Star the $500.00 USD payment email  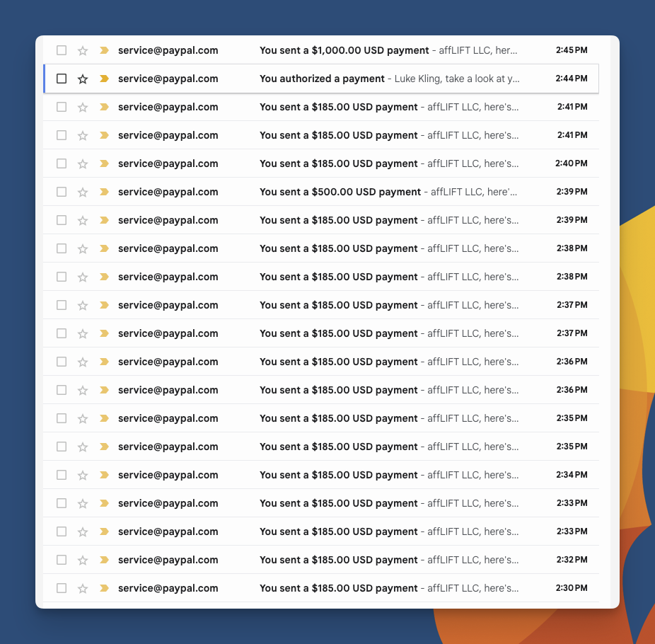pos(83,192)
